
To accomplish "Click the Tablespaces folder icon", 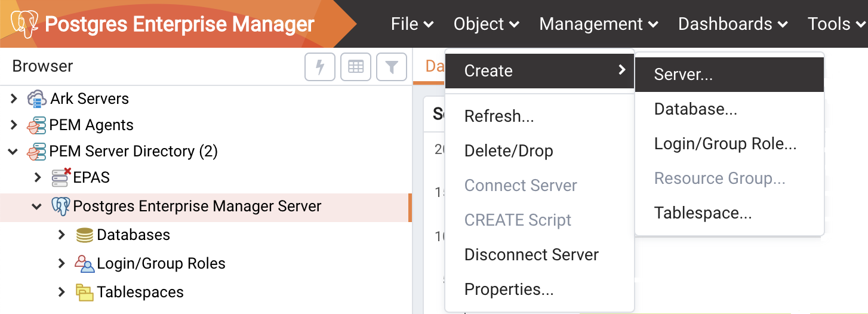I will coord(85,293).
